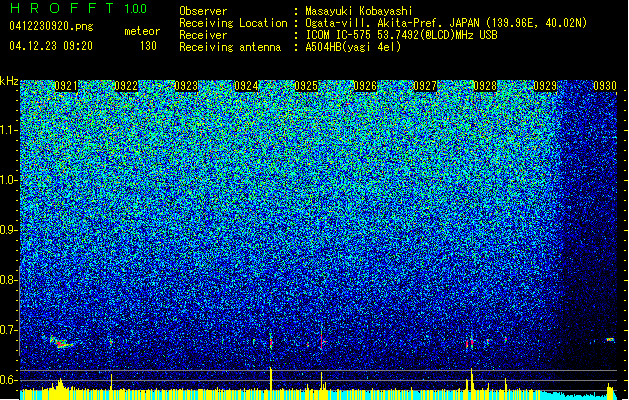Click the bright echo blob below 0930
This screenshot has height=400, width=629.
[x=610, y=340]
